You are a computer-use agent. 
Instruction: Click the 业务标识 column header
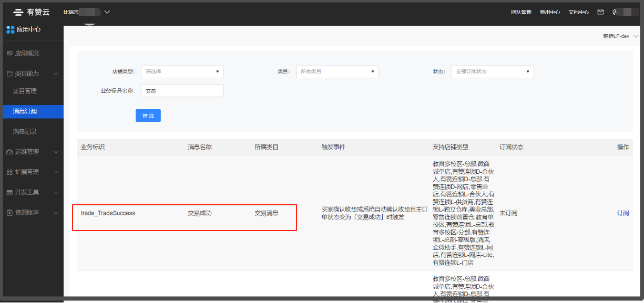click(93, 147)
